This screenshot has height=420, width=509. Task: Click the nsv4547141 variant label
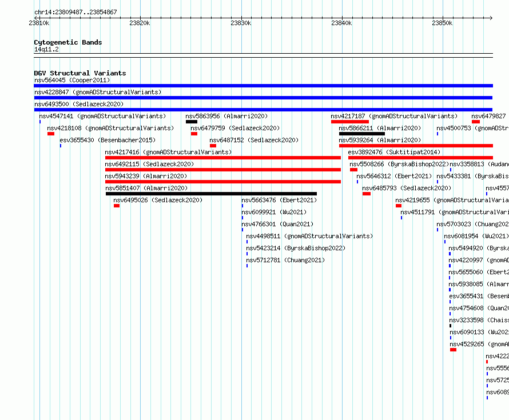pos(102,116)
